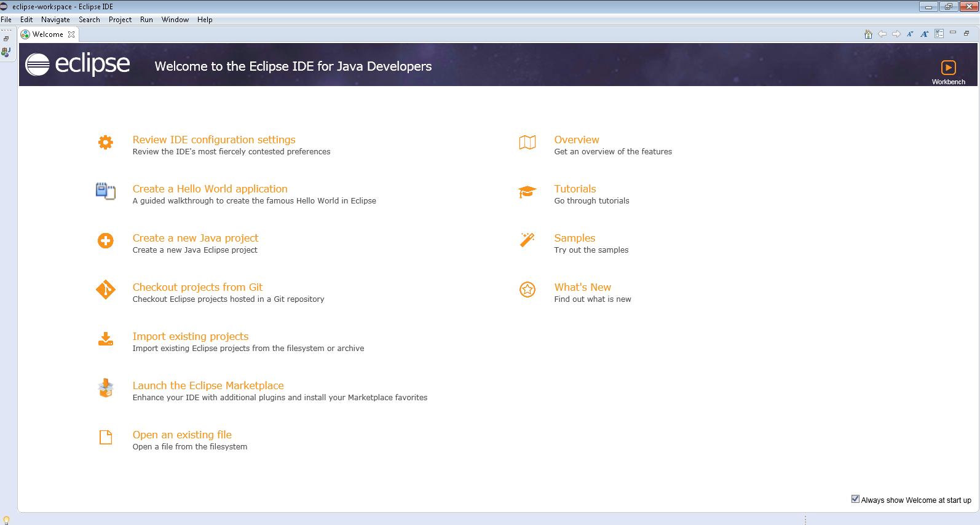Click the Eclipse logo in the banner
This screenshot has height=525, width=980.
pos(77,64)
